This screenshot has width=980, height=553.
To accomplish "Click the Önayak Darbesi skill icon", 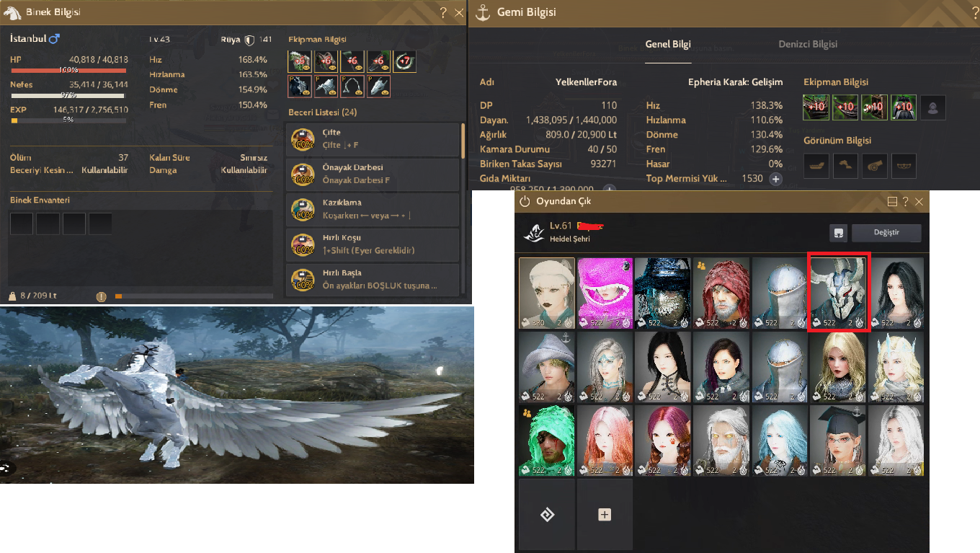I will tap(303, 174).
